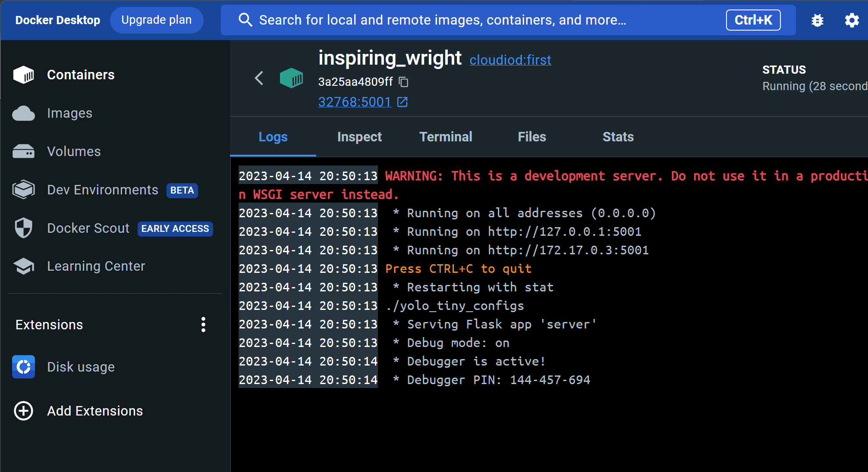Click the Upgrade plan button
The height and width of the screenshot is (472, 868).
point(157,20)
